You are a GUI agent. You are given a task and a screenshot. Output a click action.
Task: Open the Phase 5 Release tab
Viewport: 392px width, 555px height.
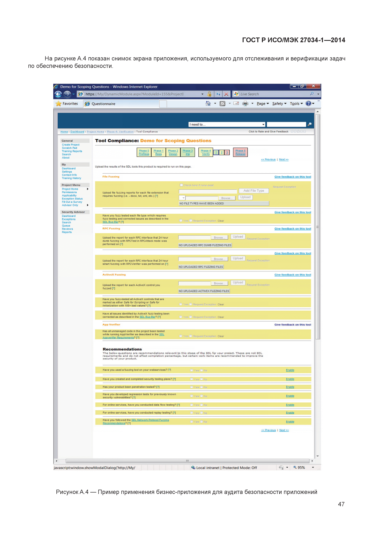click(240, 152)
